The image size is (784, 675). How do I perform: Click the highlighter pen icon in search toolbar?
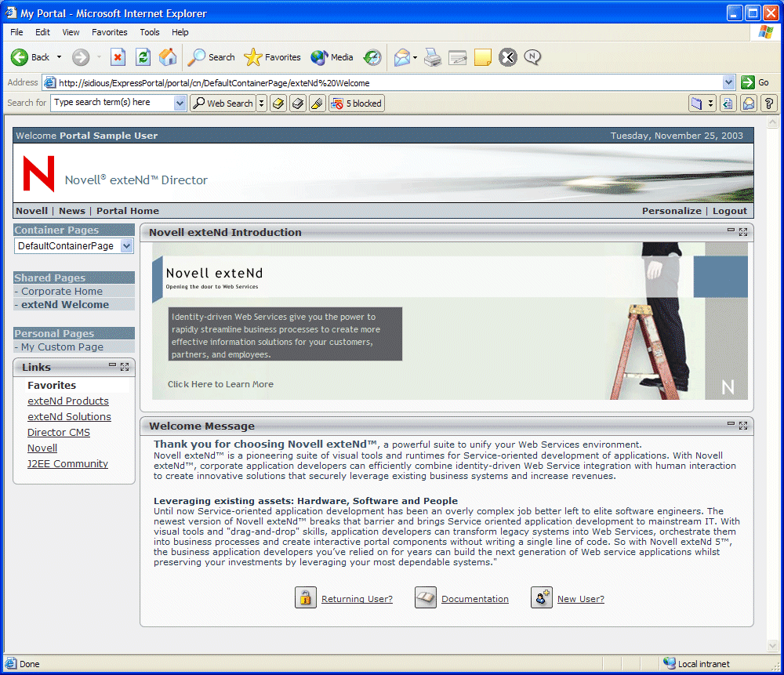[317, 103]
